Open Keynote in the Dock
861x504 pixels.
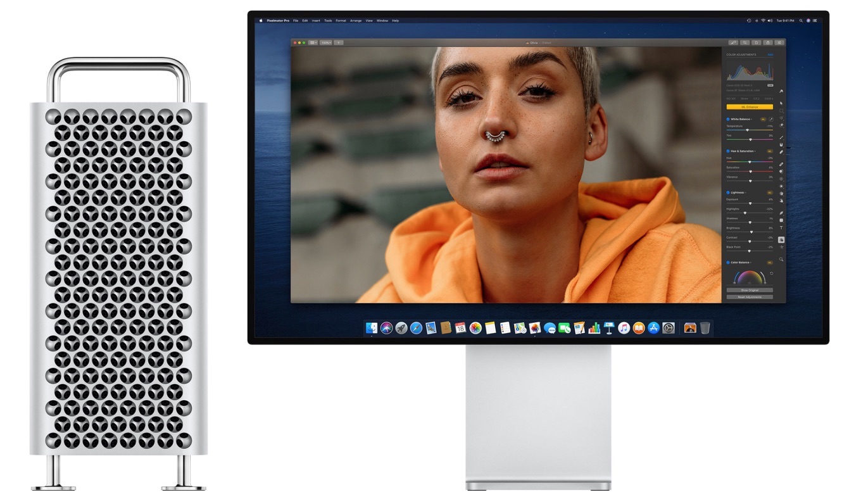(609, 328)
